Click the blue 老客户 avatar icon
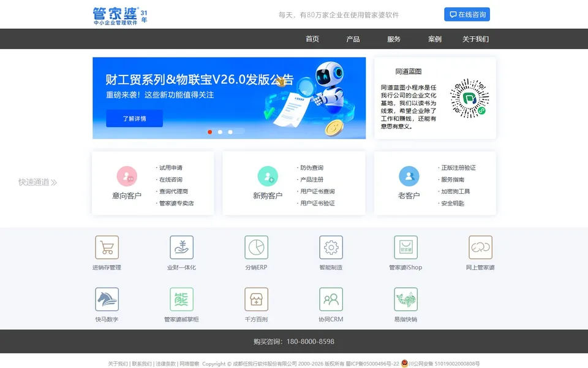The height and width of the screenshot is (368, 588). (409, 176)
